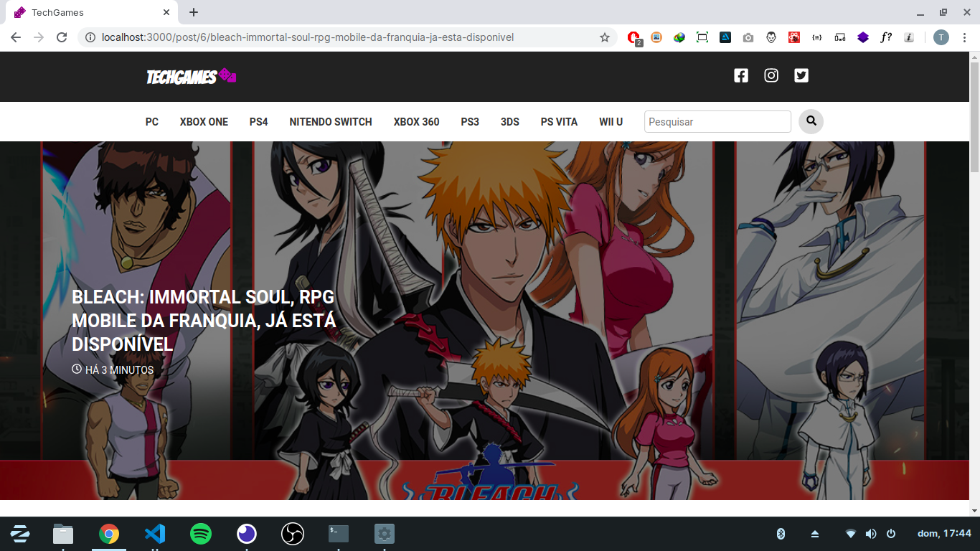Screen dimensions: 980x551
Task: Click the gray camera extension icon
Action: 748,37
